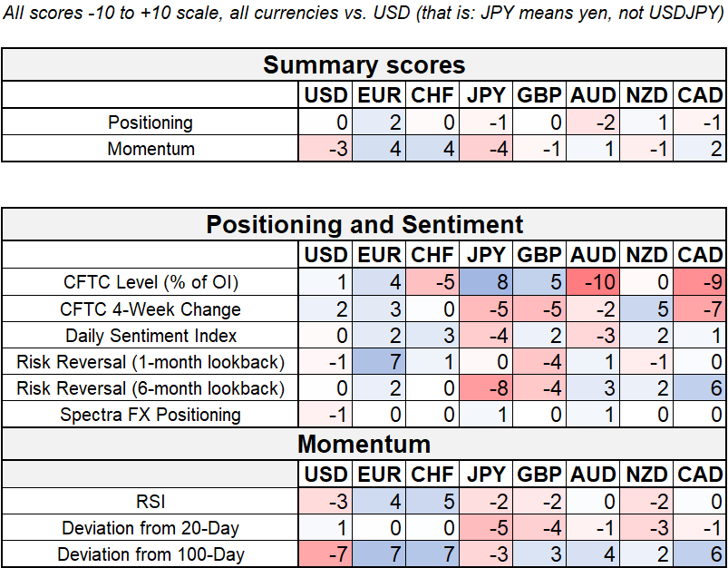Click Risk Reversal (1-month lookback) row label
728x568 pixels.
(151, 362)
